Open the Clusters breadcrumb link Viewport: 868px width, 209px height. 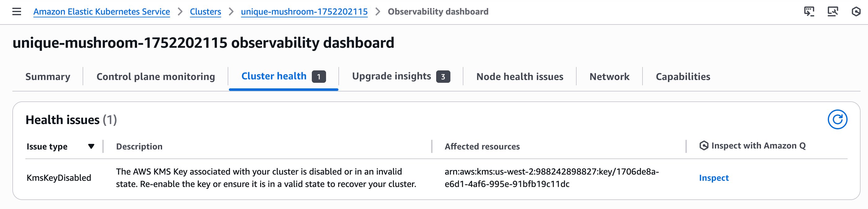click(x=205, y=11)
